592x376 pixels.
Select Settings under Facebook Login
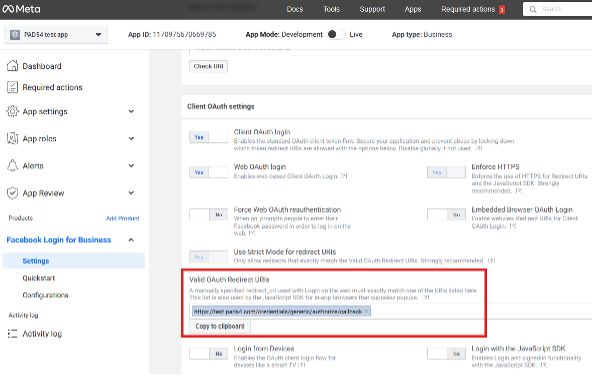pyautogui.click(x=74, y=261)
